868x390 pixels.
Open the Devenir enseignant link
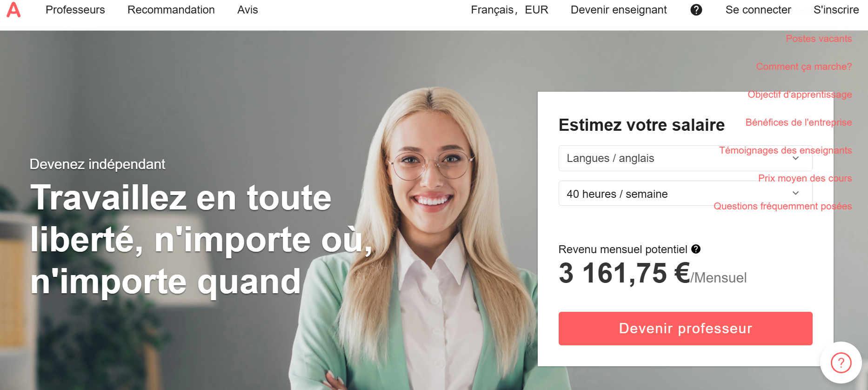pyautogui.click(x=619, y=10)
